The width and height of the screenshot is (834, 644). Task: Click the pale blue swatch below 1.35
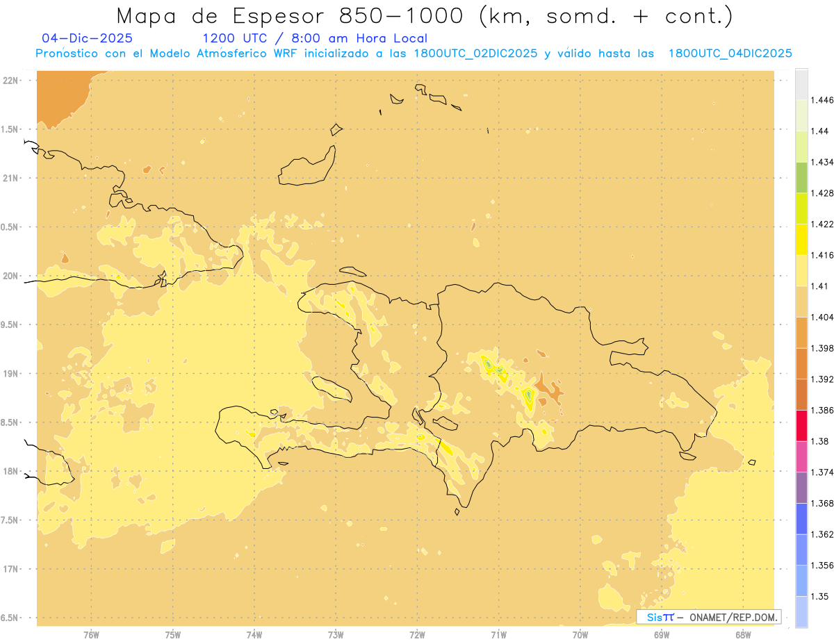[x=801, y=611]
